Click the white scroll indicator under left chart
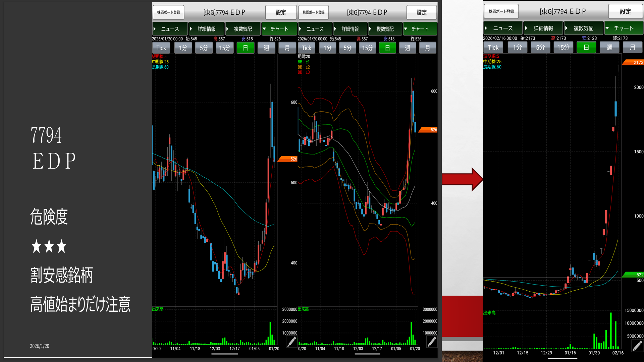644x362 pixels. pyautogui.click(x=224, y=354)
